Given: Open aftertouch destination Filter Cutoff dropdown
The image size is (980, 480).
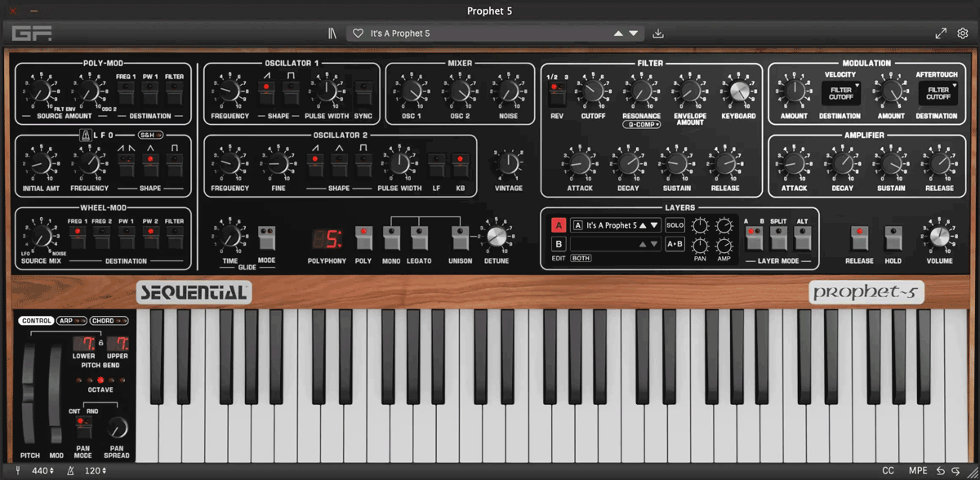Looking at the screenshot, I should coord(938,93).
